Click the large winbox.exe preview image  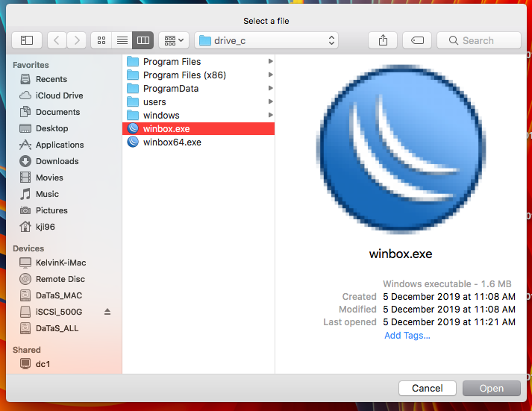coord(401,149)
